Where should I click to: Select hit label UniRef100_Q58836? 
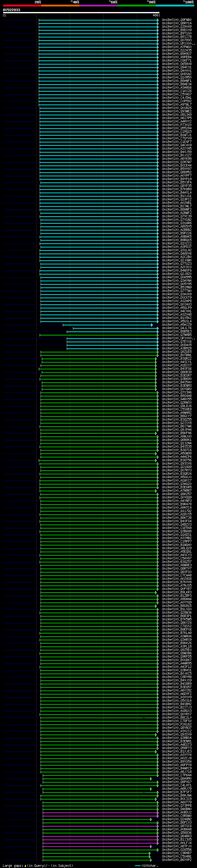[176, 833]
